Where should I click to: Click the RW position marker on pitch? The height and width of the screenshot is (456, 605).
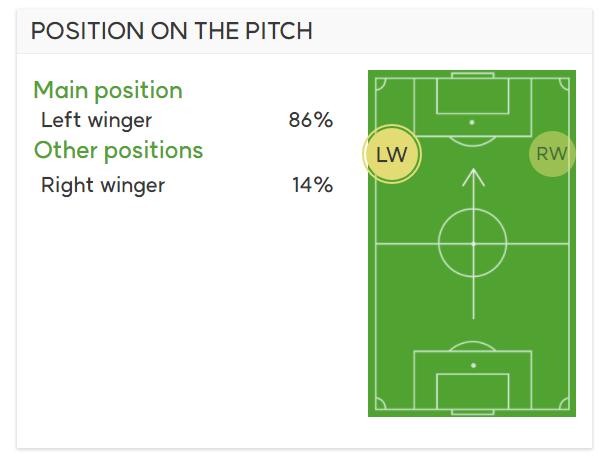pos(552,154)
